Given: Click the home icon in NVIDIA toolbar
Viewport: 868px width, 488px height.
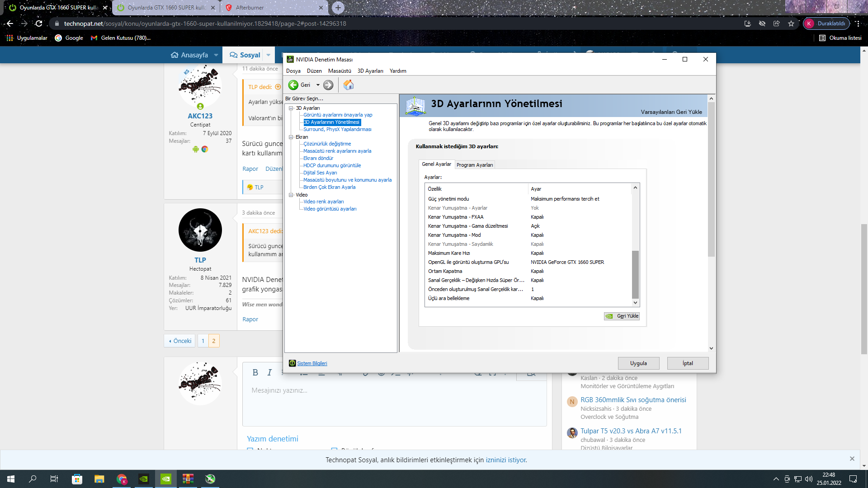Looking at the screenshot, I should click(348, 85).
